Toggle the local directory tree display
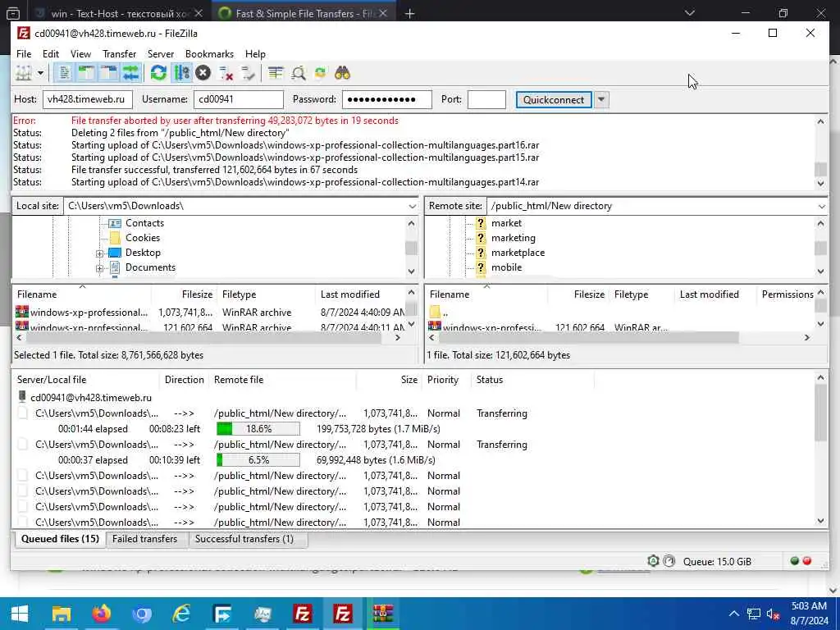Viewport: 840px width, 630px height. click(x=86, y=73)
